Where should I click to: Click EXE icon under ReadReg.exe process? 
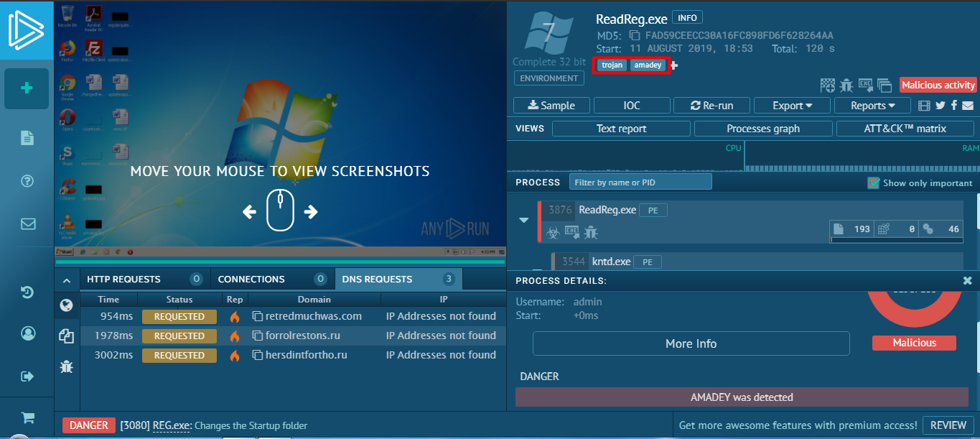pyautogui.click(x=571, y=231)
